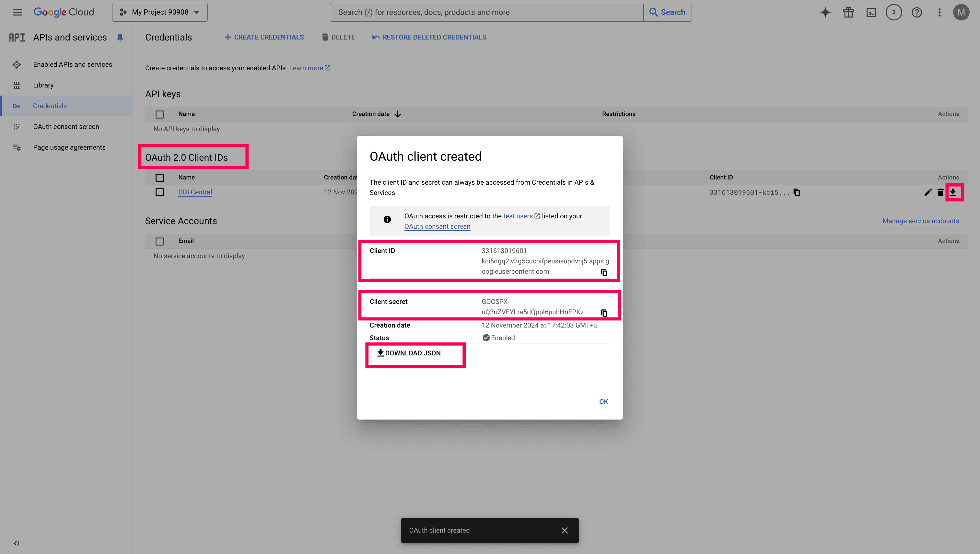The height and width of the screenshot is (554, 980).
Task: Open the three-dot settings menu
Action: [x=939, y=12]
